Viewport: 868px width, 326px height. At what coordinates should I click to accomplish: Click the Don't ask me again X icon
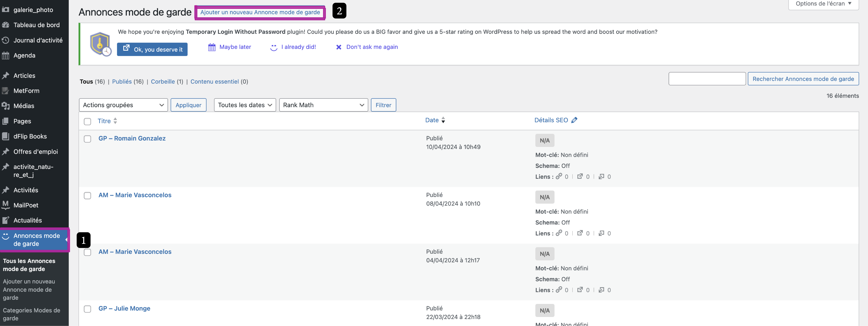coord(339,47)
